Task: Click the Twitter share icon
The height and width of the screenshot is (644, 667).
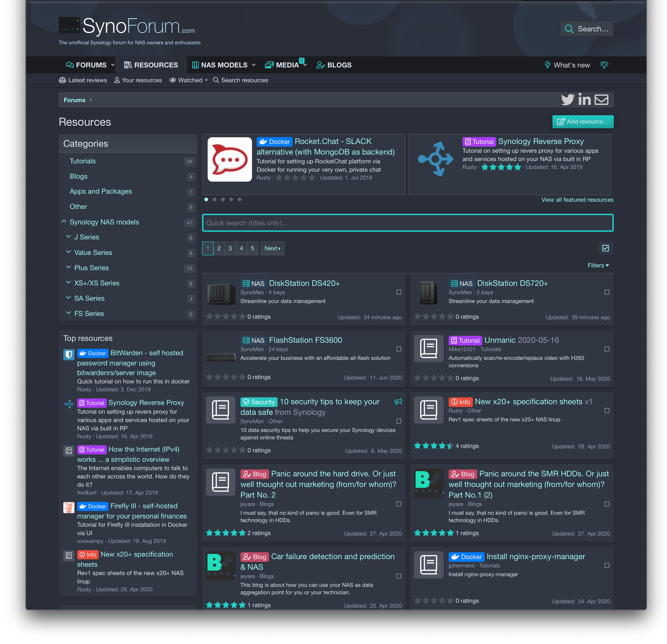Action: [567, 100]
